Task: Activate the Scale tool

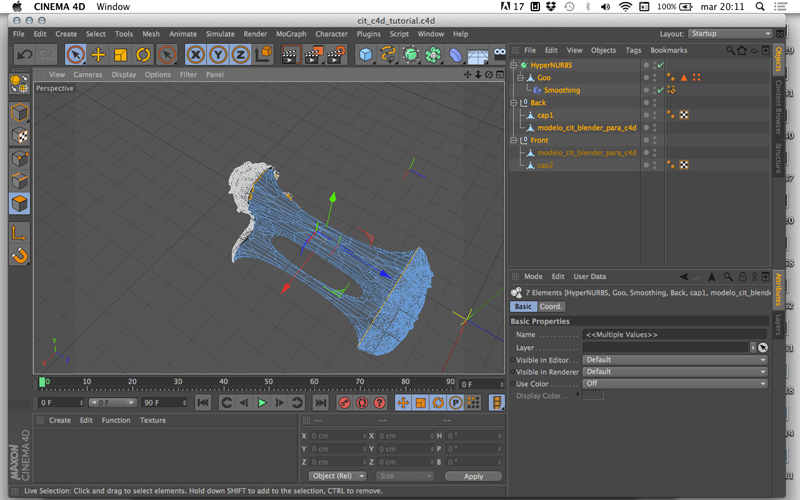Action: tap(120, 55)
